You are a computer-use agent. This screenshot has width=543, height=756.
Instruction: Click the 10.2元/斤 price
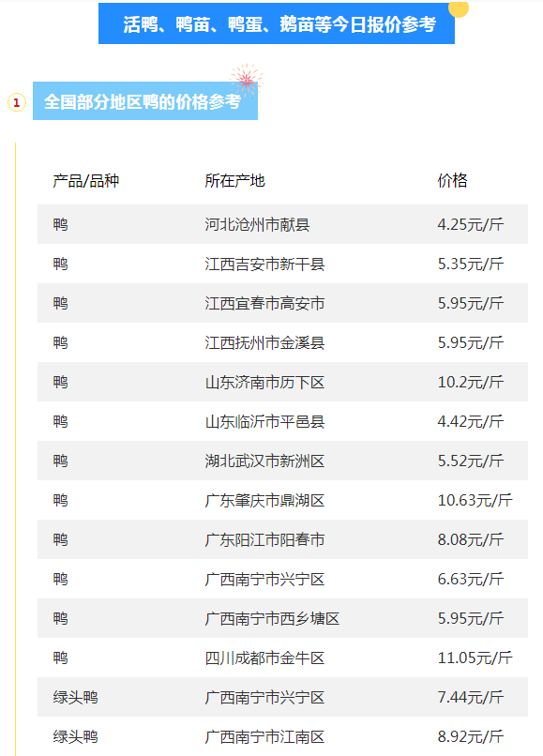click(x=470, y=383)
